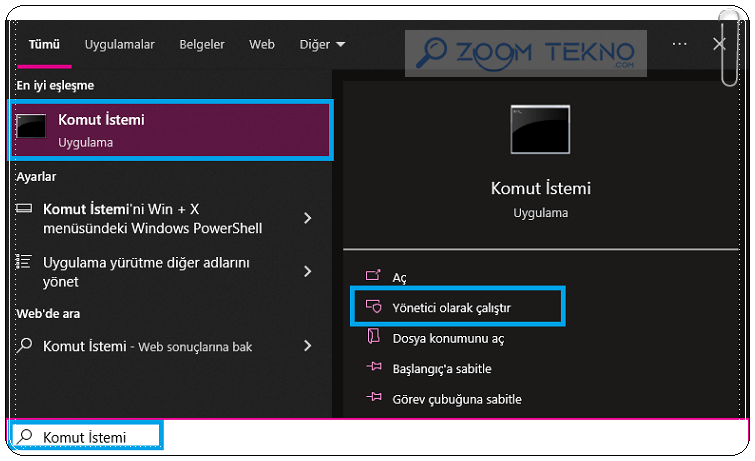Expand arrow for Win + X PowerShell setting
755x461 pixels.
pos(308,218)
